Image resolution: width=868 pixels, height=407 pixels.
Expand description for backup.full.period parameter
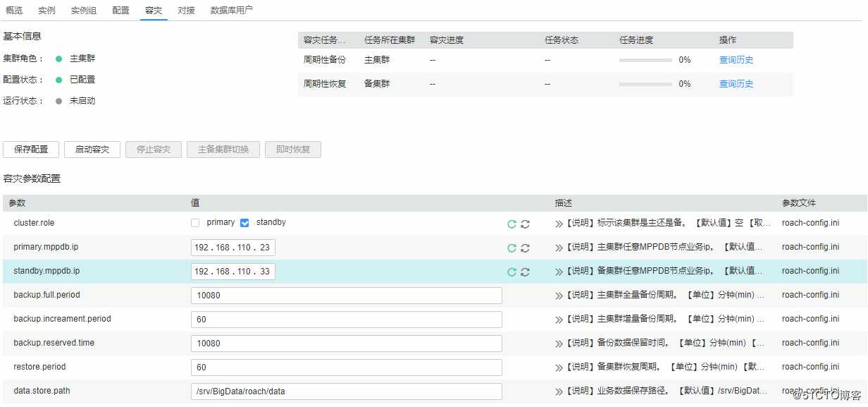(560, 295)
